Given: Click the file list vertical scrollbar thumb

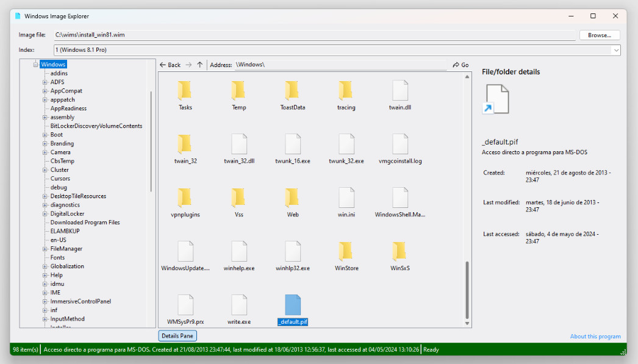Looking at the screenshot, I should (467, 290).
